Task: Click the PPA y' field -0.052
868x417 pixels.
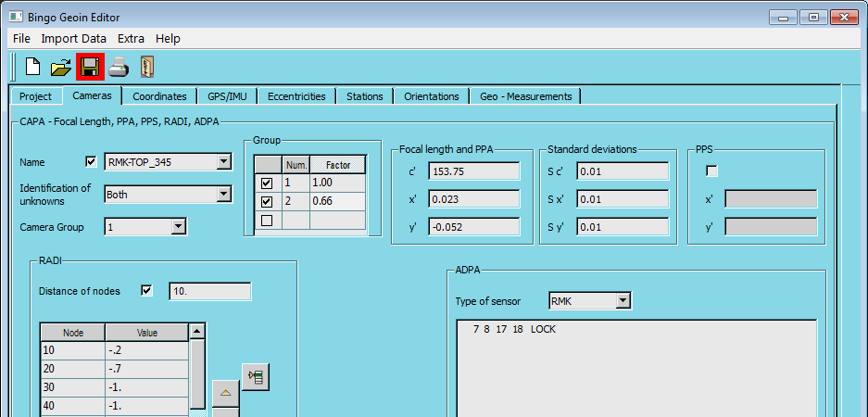Action: click(x=474, y=226)
